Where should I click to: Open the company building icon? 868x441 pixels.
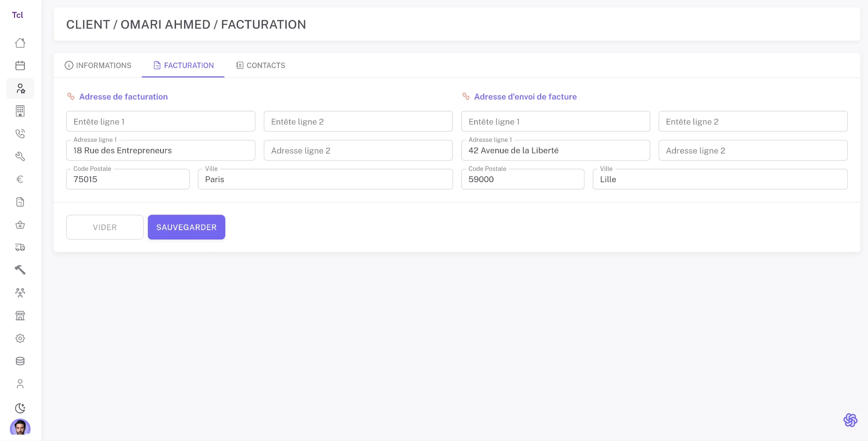point(20,111)
